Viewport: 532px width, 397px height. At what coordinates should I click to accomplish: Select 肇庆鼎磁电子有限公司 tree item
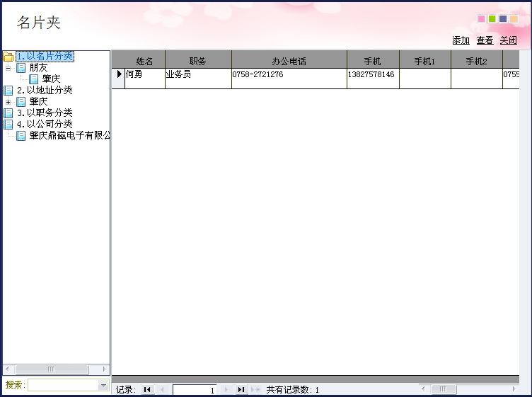tap(69, 135)
